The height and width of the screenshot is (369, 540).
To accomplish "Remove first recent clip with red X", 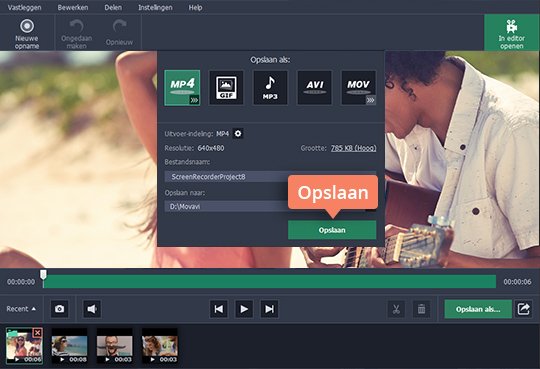I will (37, 333).
